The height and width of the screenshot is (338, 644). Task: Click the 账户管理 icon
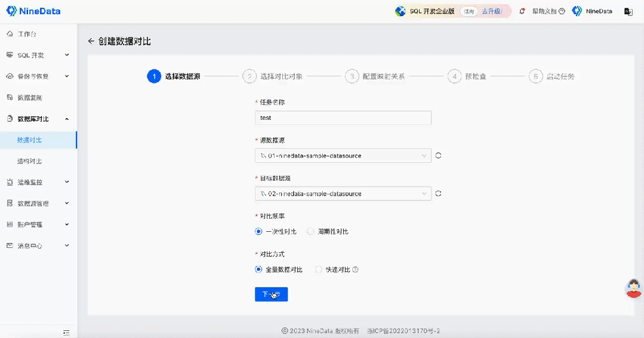click(10, 224)
